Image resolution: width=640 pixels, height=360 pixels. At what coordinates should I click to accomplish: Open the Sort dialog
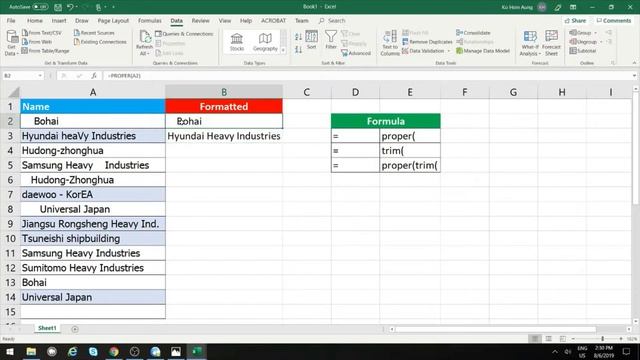pyautogui.click(x=311, y=40)
